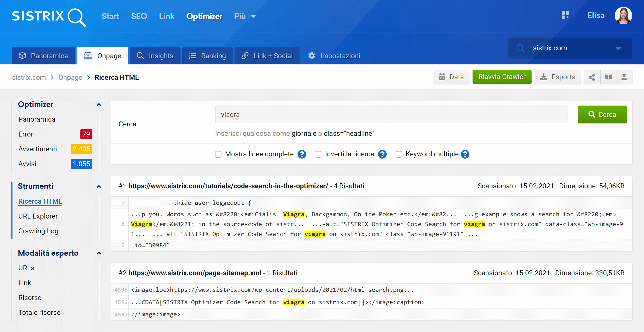Click Onpage in the breadcrumb
644x332 pixels.
(70, 78)
